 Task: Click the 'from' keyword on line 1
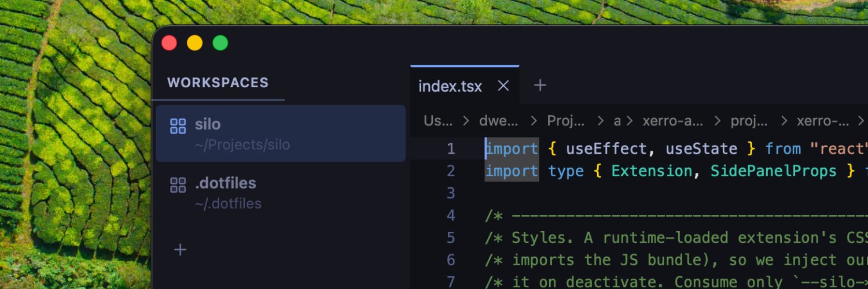coord(783,149)
